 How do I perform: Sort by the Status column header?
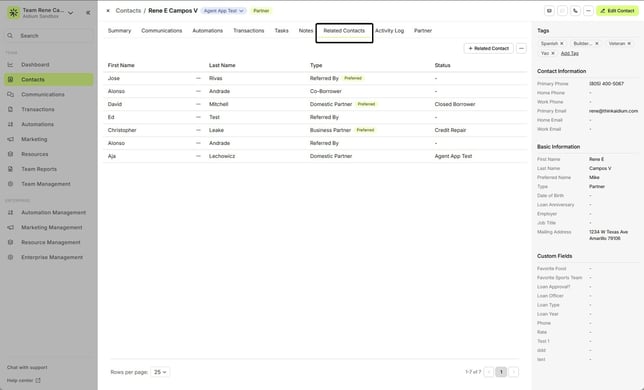point(442,65)
